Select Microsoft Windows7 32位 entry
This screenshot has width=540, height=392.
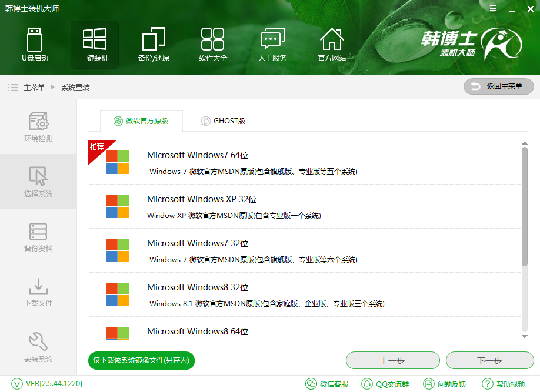305,250
